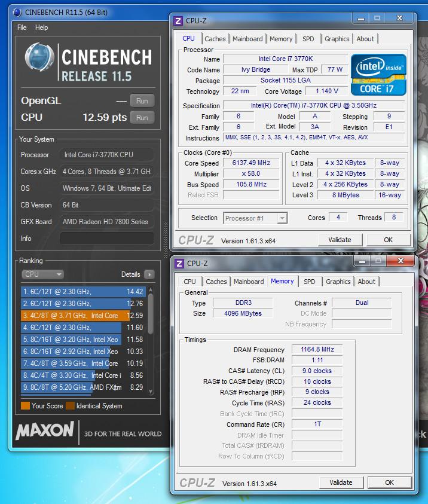
Task: Select Graphics tab in bottom CPU-Z window
Action: 338,282
